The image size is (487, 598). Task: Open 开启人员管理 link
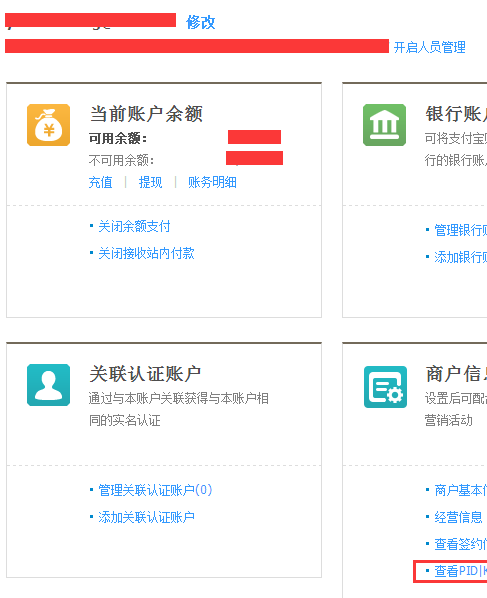(429, 48)
